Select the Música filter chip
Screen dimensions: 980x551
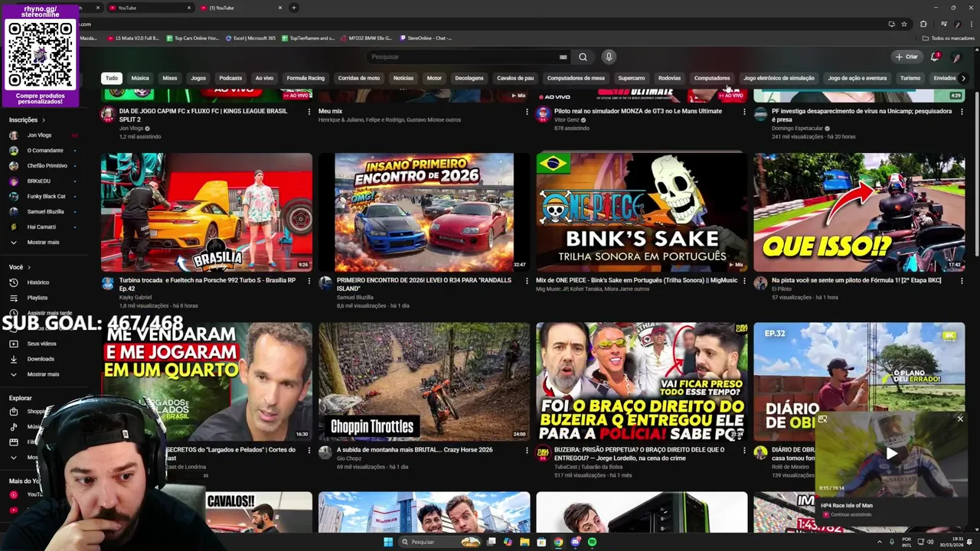point(140,78)
